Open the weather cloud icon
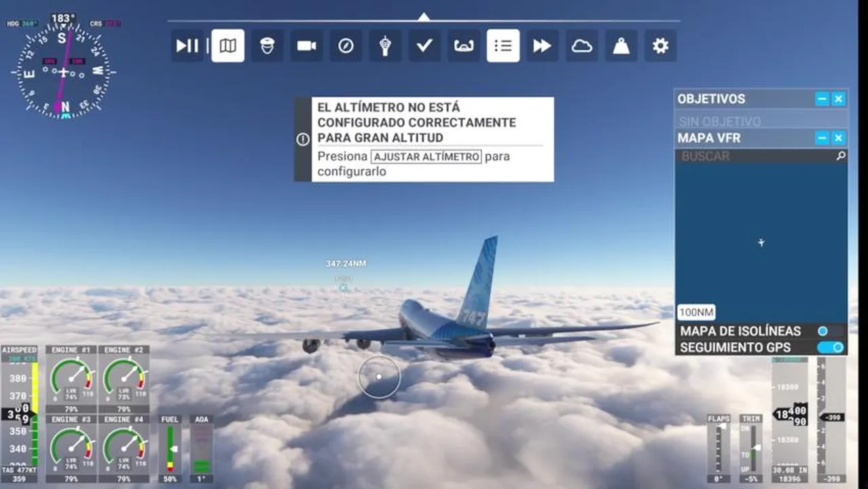The height and width of the screenshot is (489, 868). [582, 46]
